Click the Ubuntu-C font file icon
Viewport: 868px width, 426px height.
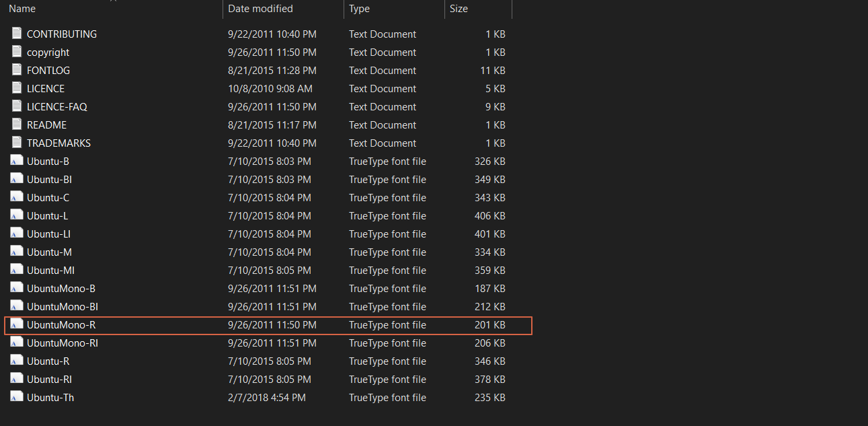(17, 197)
